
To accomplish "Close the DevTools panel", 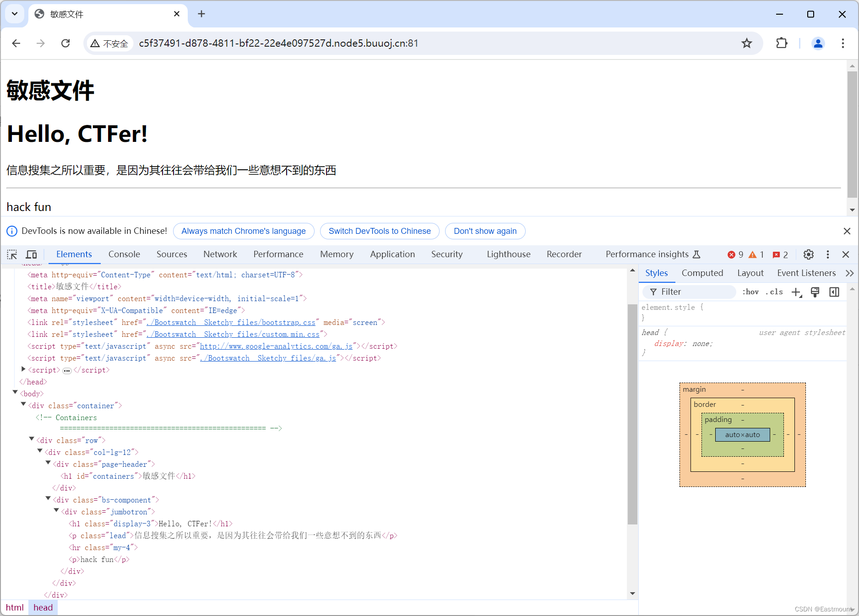I will (x=846, y=254).
